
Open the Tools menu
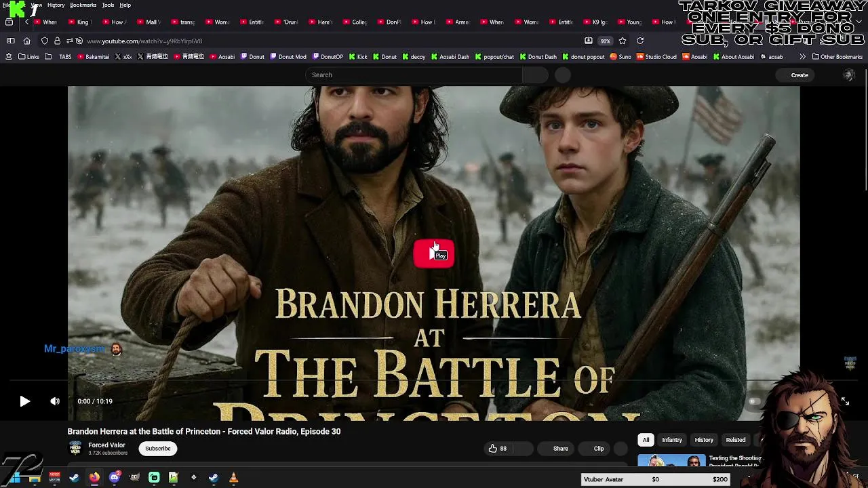tap(108, 5)
